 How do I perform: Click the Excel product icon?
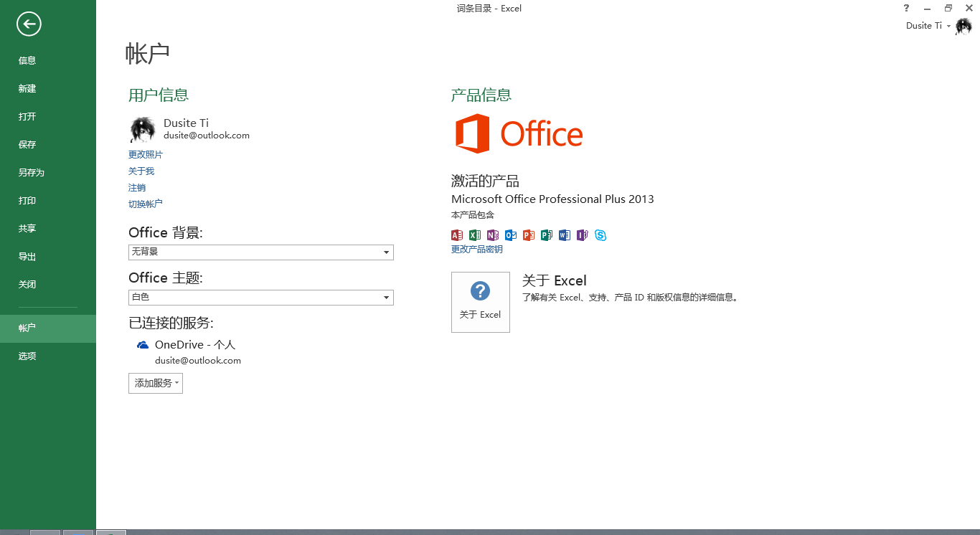tap(475, 235)
